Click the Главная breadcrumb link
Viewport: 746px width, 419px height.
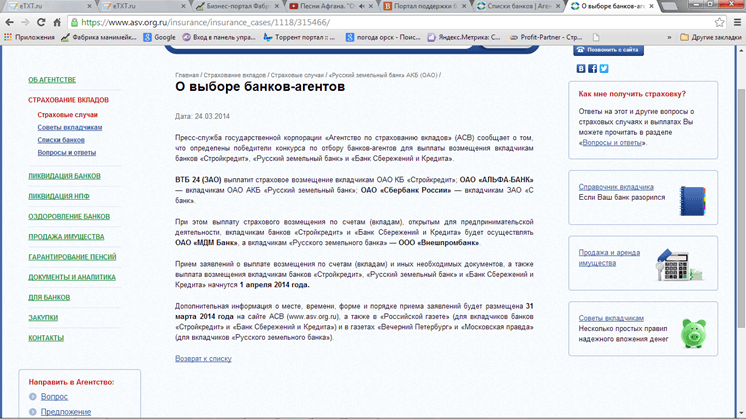[x=186, y=75]
